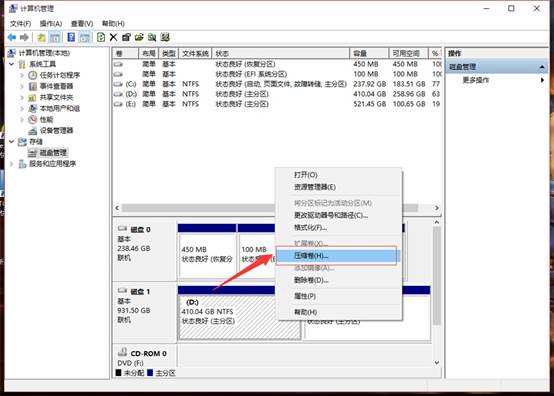This screenshot has width=554, height=396.
Task: Open the 帮助(H) menu in menu bar
Action: pos(113,24)
